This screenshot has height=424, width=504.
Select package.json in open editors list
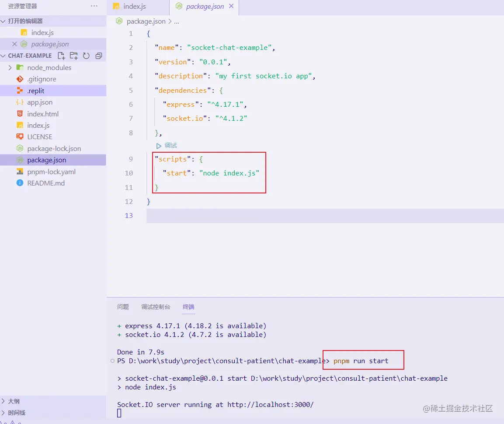click(53, 44)
